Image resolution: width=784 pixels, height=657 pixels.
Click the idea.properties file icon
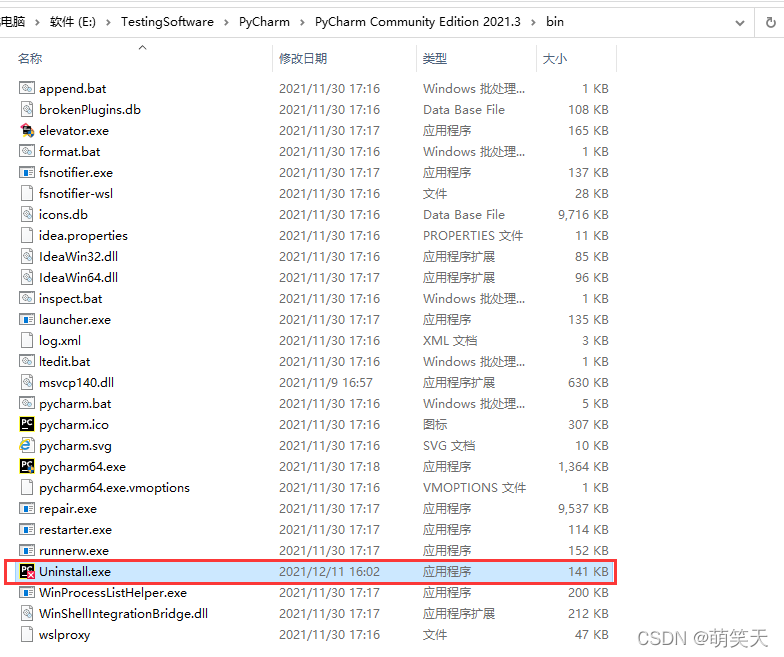[x=27, y=235]
